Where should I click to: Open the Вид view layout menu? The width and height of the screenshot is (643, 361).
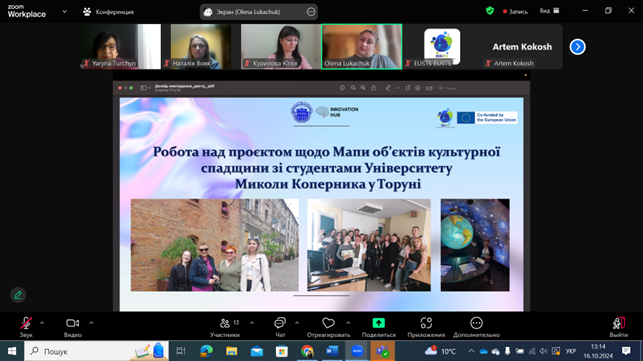[x=549, y=11]
